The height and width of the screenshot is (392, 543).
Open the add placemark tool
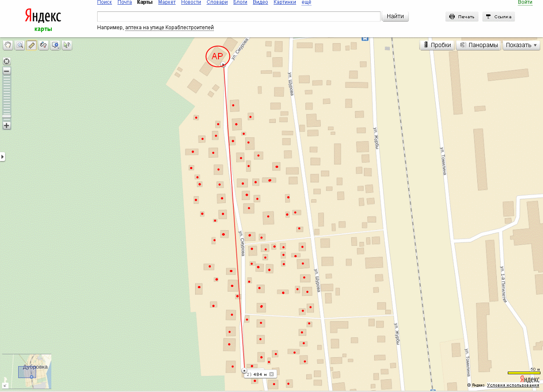(55, 45)
